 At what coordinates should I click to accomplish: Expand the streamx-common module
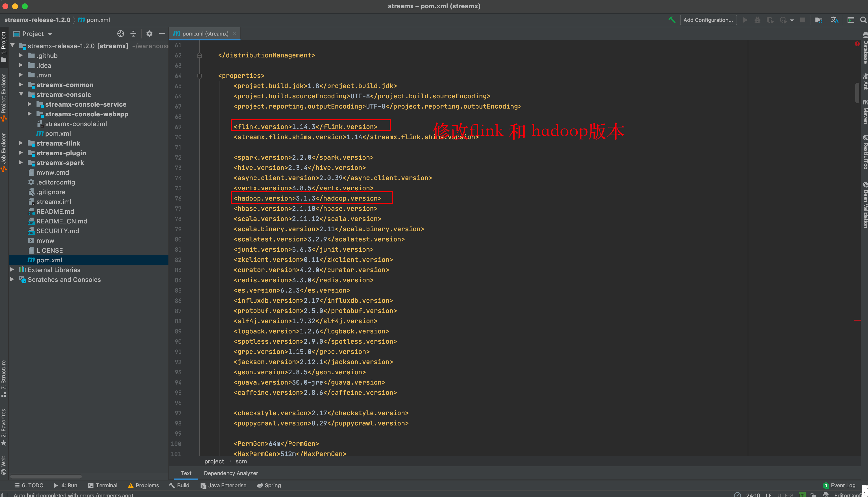click(x=21, y=84)
